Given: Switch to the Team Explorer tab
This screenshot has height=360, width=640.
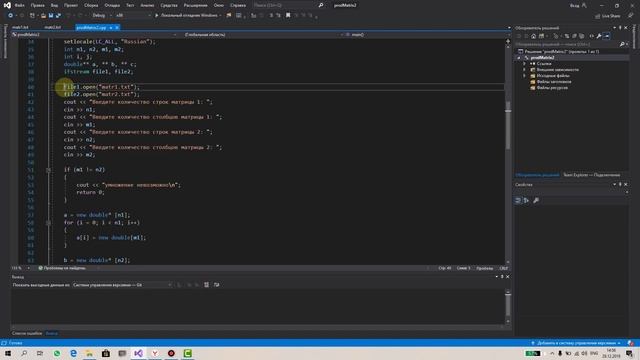Looking at the screenshot, I should click(x=591, y=175).
